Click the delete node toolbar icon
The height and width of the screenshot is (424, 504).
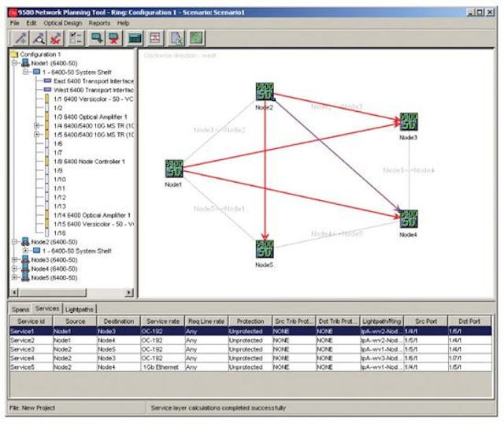(114, 39)
